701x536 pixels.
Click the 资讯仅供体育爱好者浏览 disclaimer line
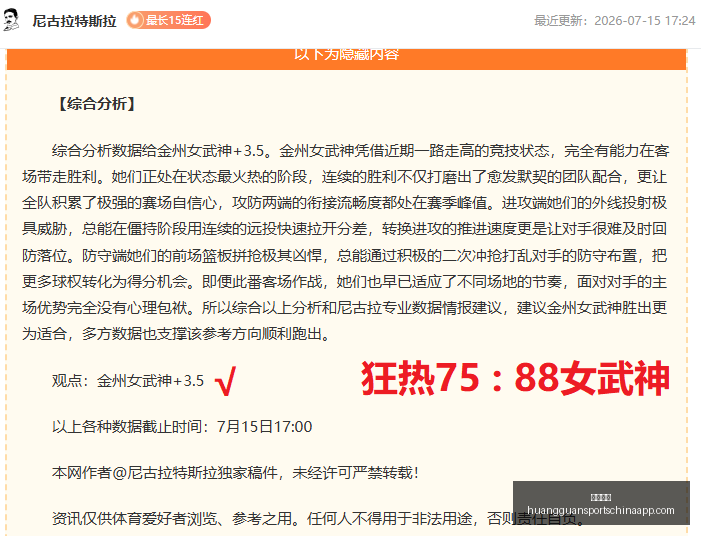[x=318, y=519]
